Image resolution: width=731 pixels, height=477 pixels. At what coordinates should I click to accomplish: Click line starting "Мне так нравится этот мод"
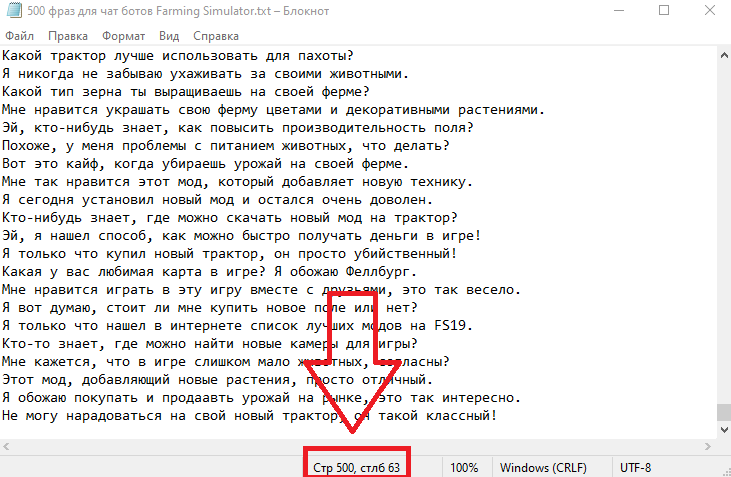[x=237, y=182]
